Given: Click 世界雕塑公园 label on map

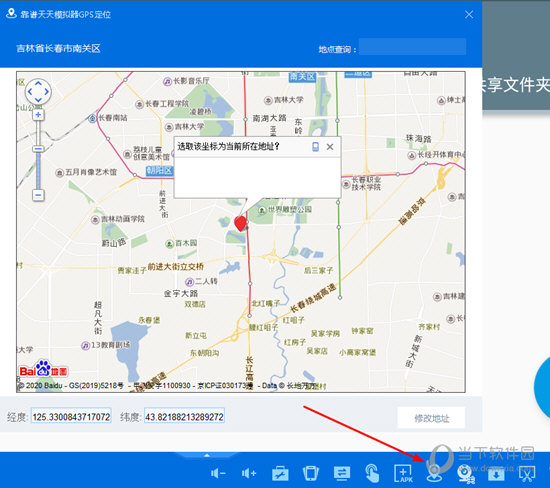Looking at the screenshot, I should [290, 210].
